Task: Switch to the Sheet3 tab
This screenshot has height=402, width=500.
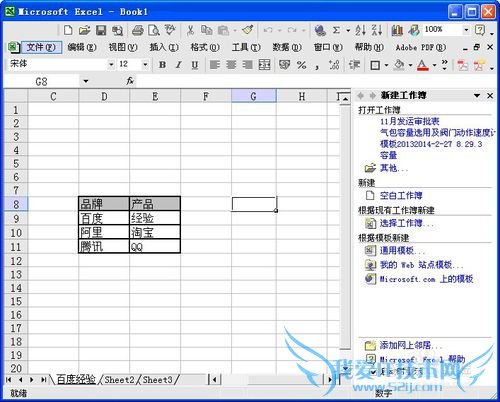Action: pyautogui.click(x=158, y=379)
